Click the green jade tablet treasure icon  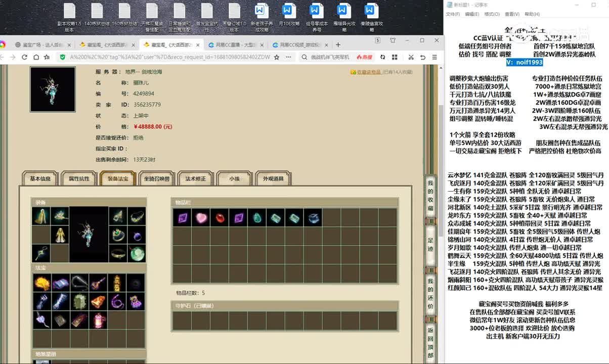[79, 302]
